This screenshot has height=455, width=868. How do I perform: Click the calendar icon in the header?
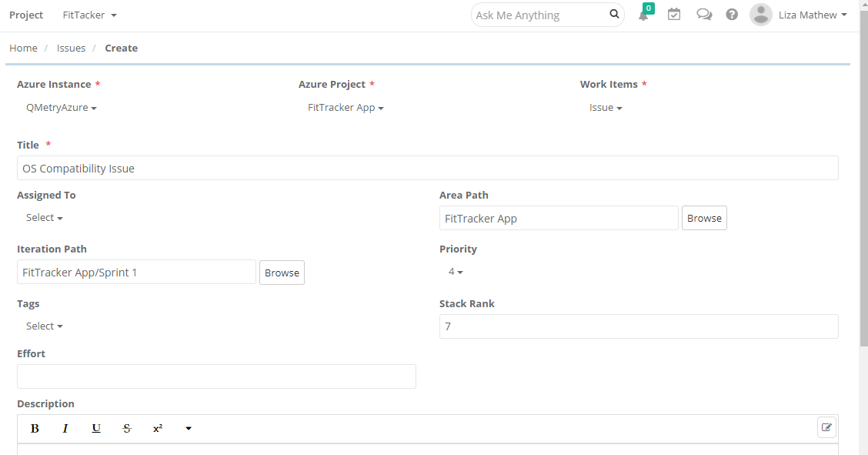coord(674,15)
